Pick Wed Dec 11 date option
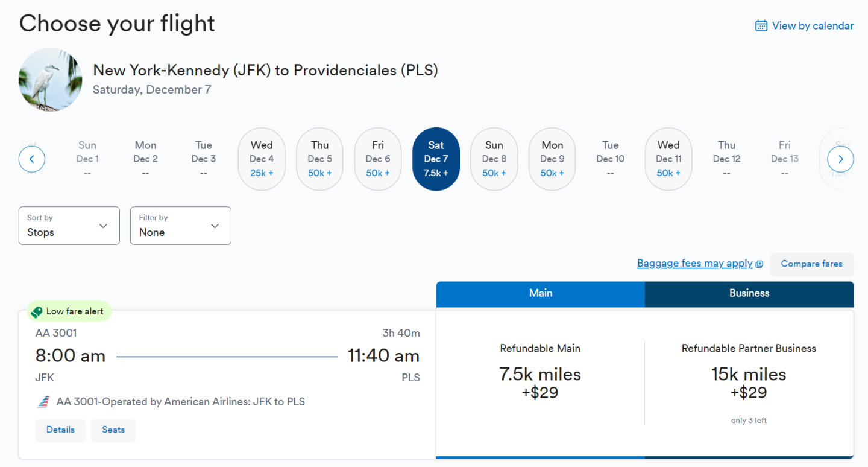This screenshot has width=868, height=467. (668, 159)
